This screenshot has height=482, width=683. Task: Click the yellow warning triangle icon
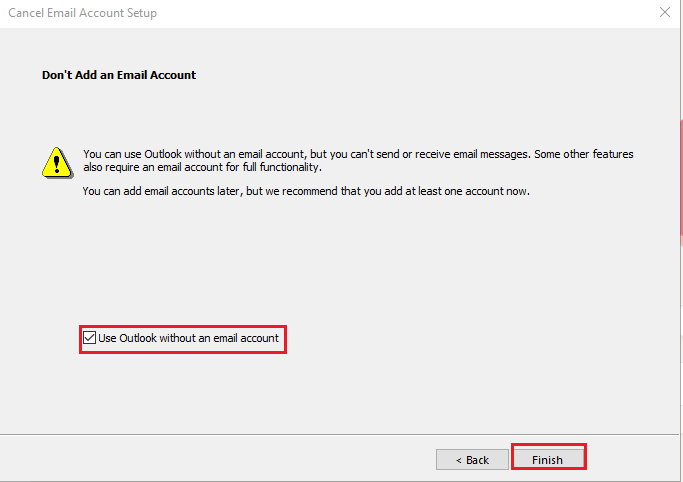click(x=57, y=163)
